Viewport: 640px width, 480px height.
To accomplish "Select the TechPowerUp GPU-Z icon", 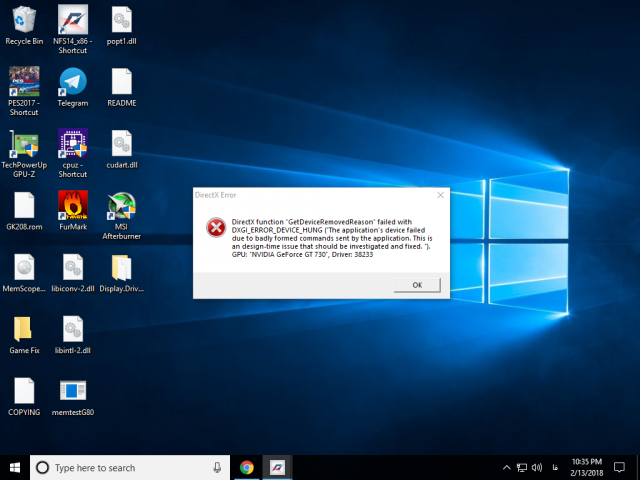I will click(x=24, y=153).
